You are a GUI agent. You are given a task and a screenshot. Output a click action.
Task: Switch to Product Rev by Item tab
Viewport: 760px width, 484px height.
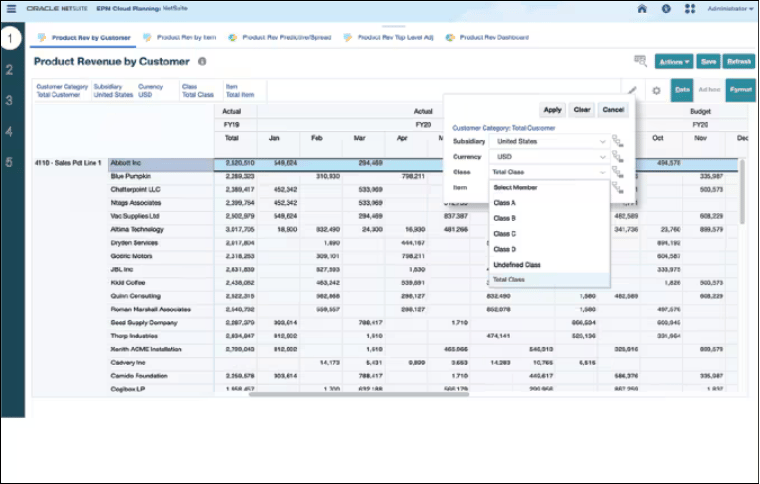point(180,37)
